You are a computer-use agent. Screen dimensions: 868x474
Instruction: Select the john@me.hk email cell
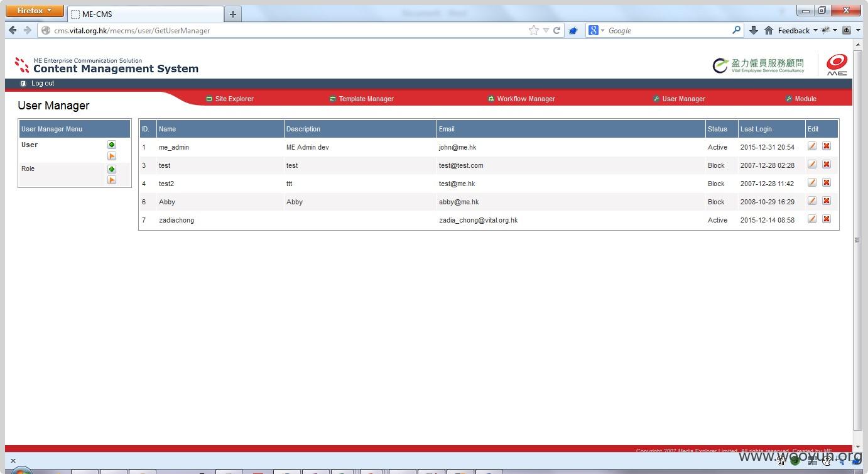click(457, 147)
